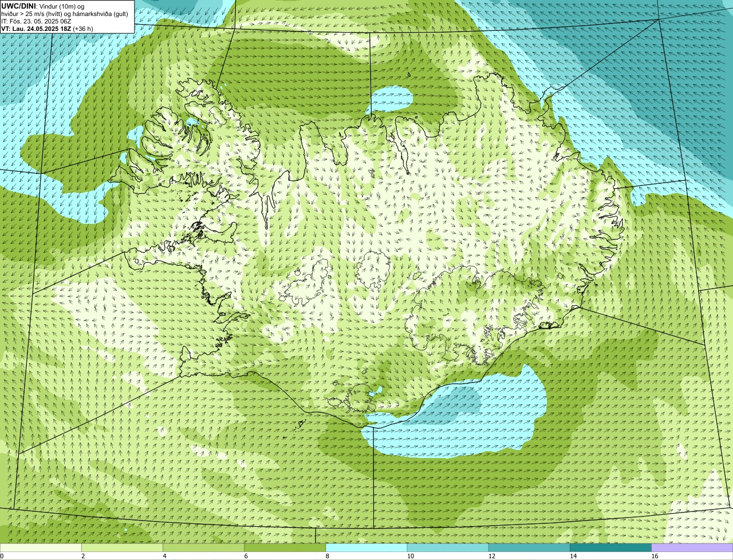Click the legend label '12'

tap(491, 556)
